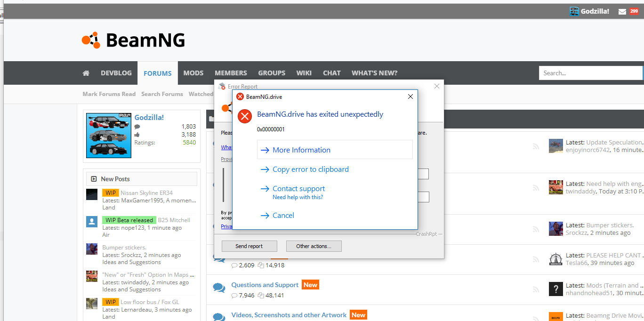Open the B25 Mitchell thread
The height and width of the screenshot is (321, 644).
point(174,220)
